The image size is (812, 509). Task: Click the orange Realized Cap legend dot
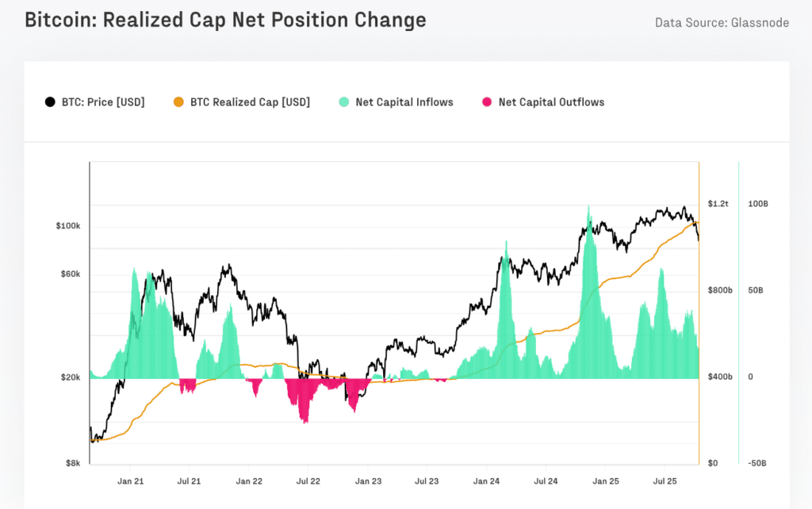[179, 102]
